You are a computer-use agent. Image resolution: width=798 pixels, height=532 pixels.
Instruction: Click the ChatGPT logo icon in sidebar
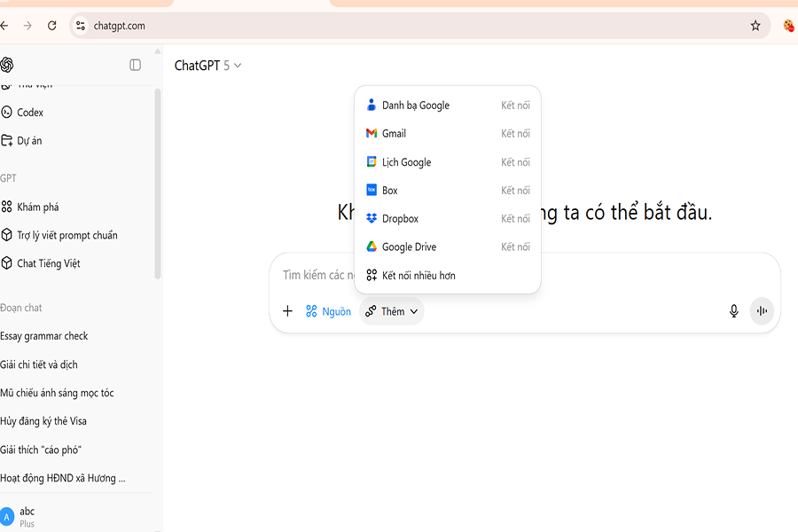tap(7, 65)
